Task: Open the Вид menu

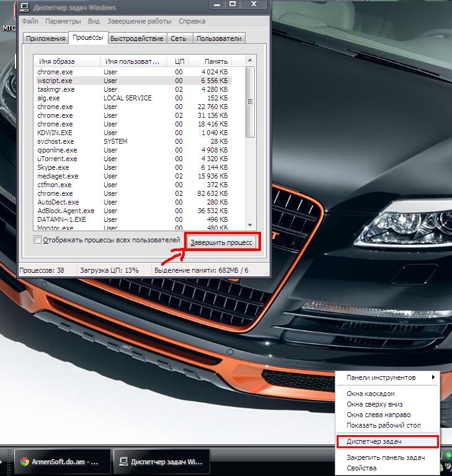Action: (x=94, y=21)
